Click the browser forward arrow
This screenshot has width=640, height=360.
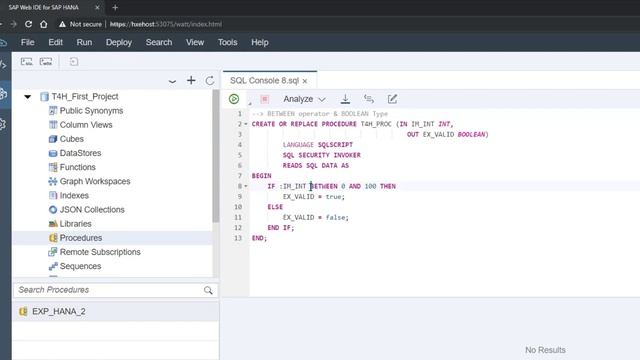pyautogui.click(x=13, y=24)
